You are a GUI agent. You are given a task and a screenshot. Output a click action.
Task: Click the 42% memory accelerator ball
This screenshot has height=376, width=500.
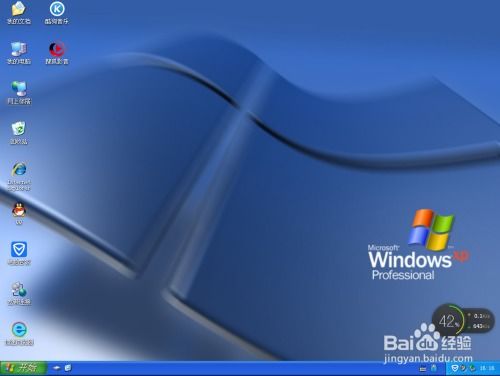tap(449, 321)
